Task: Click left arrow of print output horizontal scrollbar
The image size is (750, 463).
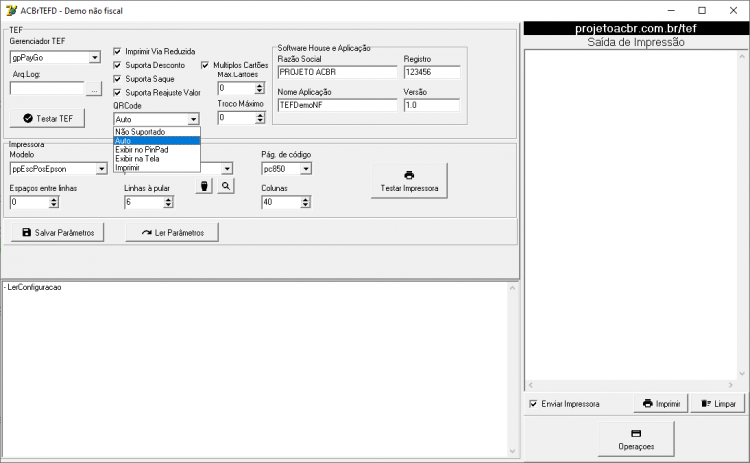Action: pos(530,385)
